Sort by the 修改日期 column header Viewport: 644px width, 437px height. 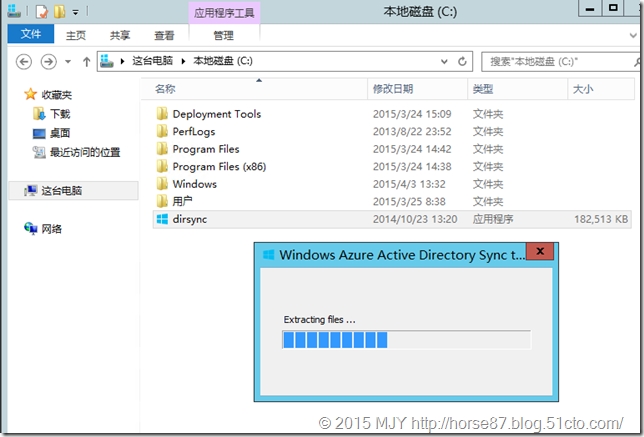[418, 89]
